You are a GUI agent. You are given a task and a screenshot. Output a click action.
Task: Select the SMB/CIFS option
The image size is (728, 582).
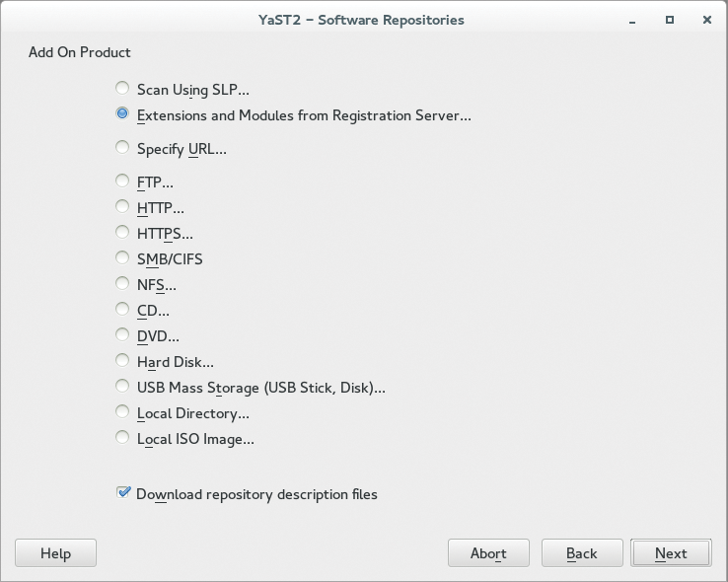tap(122, 258)
